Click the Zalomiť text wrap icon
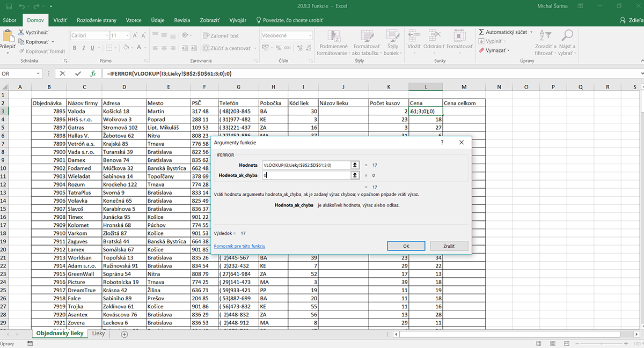644x348 pixels. pos(205,35)
